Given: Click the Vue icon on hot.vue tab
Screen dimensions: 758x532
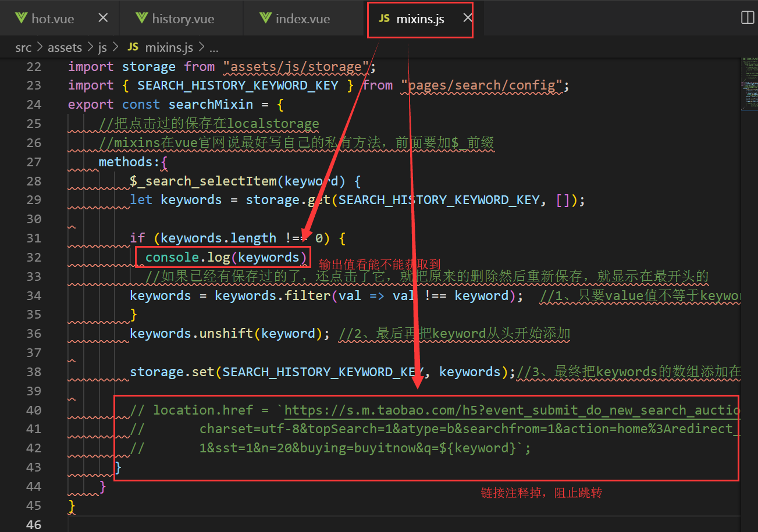Looking at the screenshot, I should (x=22, y=18).
